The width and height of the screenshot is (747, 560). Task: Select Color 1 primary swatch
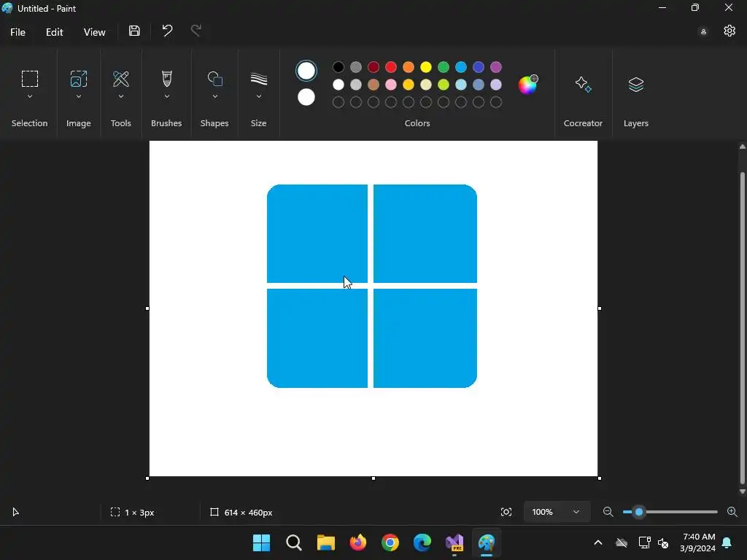click(x=306, y=71)
